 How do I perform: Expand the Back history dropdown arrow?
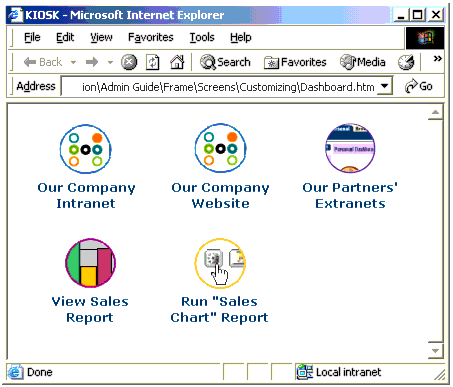(x=73, y=62)
